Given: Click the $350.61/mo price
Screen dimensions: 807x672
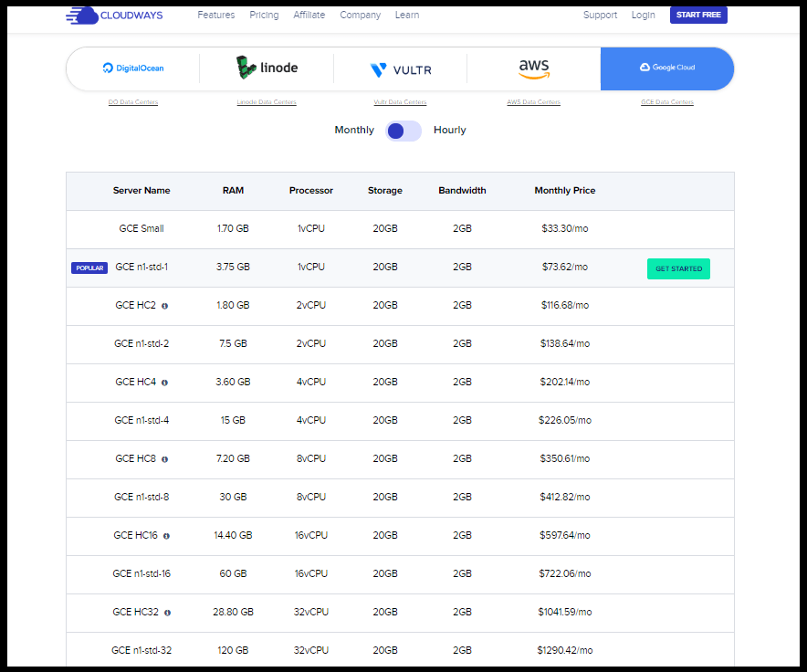Looking at the screenshot, I should [x=564, y=459].
